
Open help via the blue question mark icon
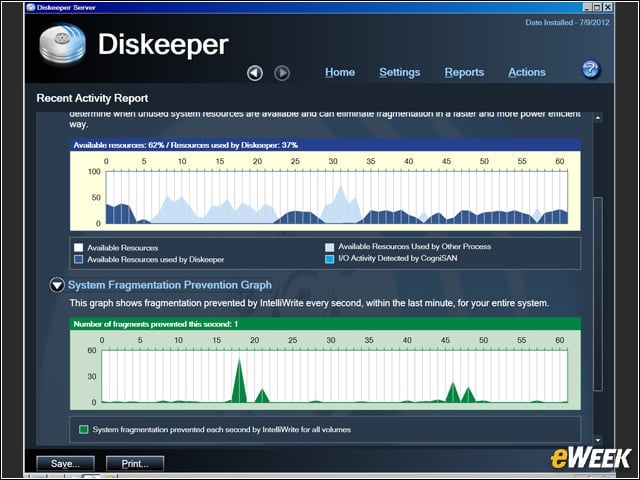590,69
